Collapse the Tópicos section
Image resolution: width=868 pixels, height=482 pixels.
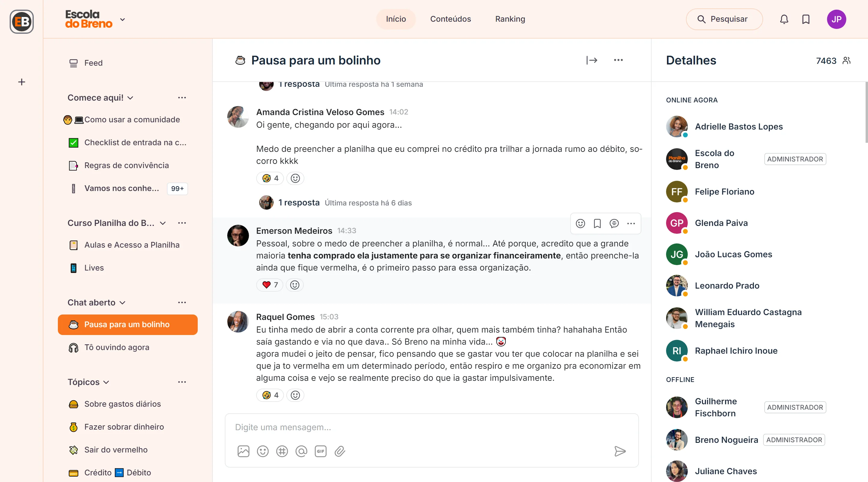coord(106,382)
